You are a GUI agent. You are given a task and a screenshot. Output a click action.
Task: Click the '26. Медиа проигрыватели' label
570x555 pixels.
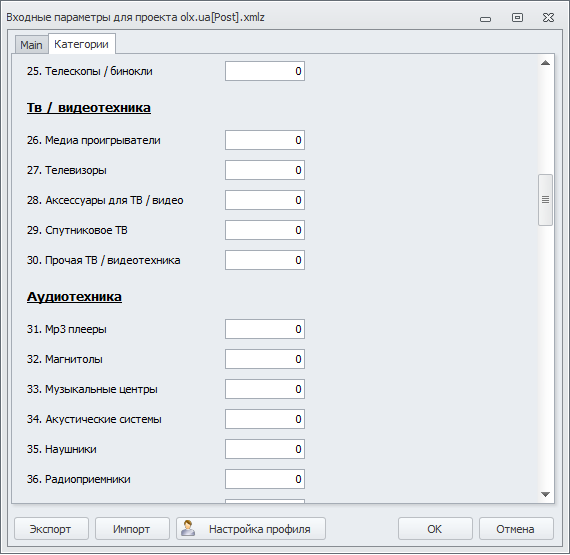point(93,140)
